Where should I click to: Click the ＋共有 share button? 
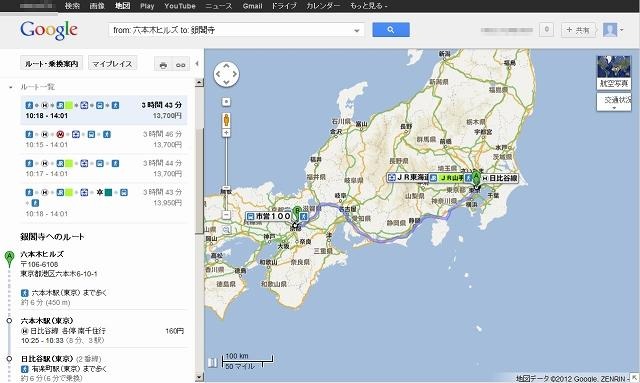coord(578,30)
